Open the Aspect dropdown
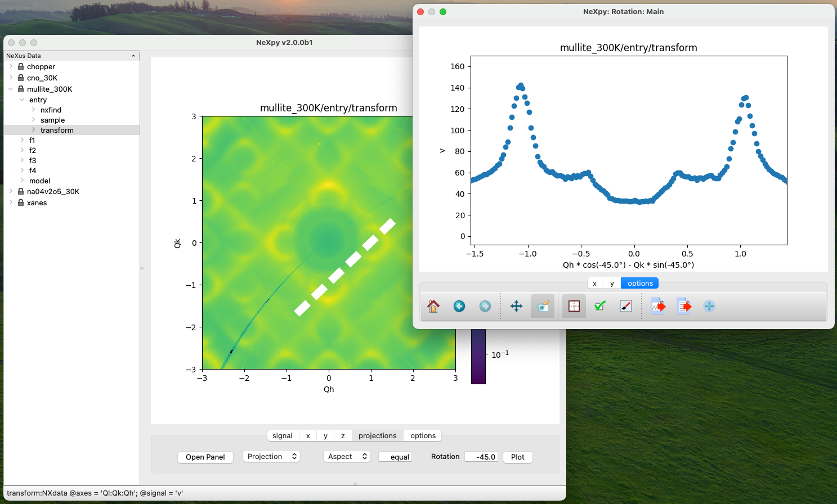837x504 pixels. pyautogui.click(x=347, y=457)
